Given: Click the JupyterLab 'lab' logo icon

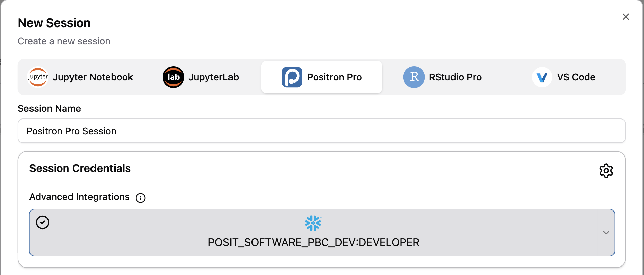Looking at the screenshot, I should [x=173, y=77].
